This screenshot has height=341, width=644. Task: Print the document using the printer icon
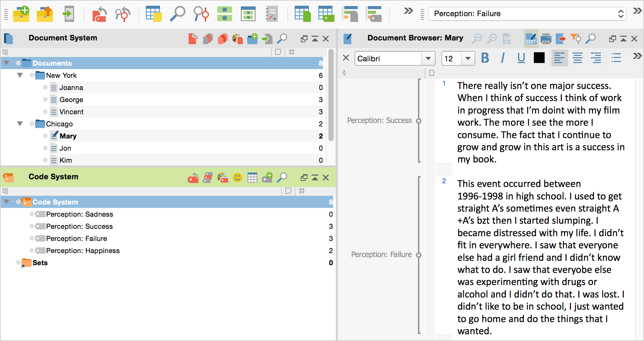[x=546, y=39]
